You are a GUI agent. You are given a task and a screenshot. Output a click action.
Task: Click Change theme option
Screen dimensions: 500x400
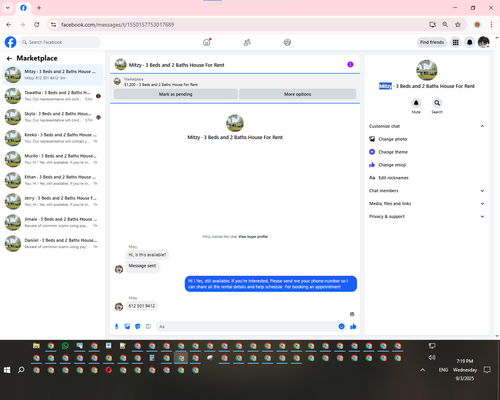426,152
